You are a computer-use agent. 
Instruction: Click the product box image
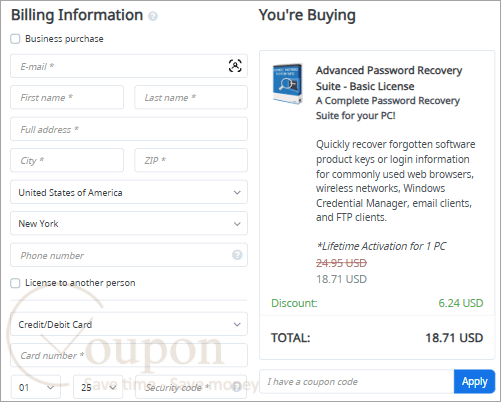point(288,84)
